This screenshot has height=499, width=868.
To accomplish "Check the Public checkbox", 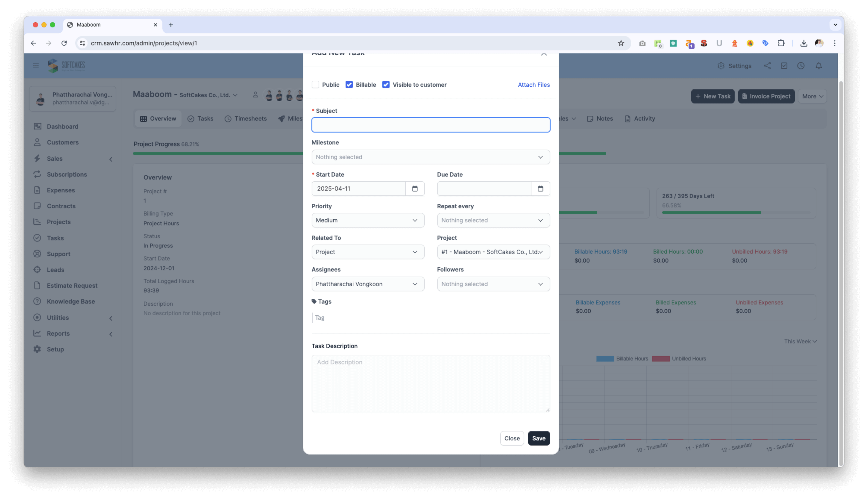I will (315, 85).
